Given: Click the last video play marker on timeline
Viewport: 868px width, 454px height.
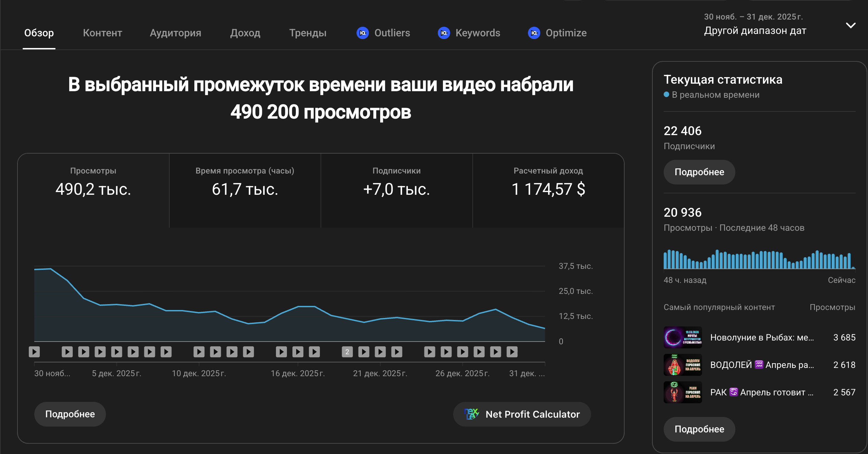Looking at the screenshot, I should tap(512, 352).
